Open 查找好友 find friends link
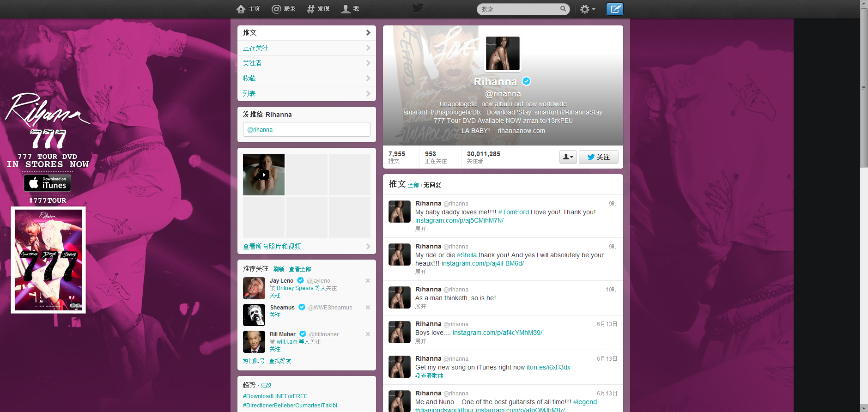868x412 pixels. pyautogui.click(x=280, y=361)
